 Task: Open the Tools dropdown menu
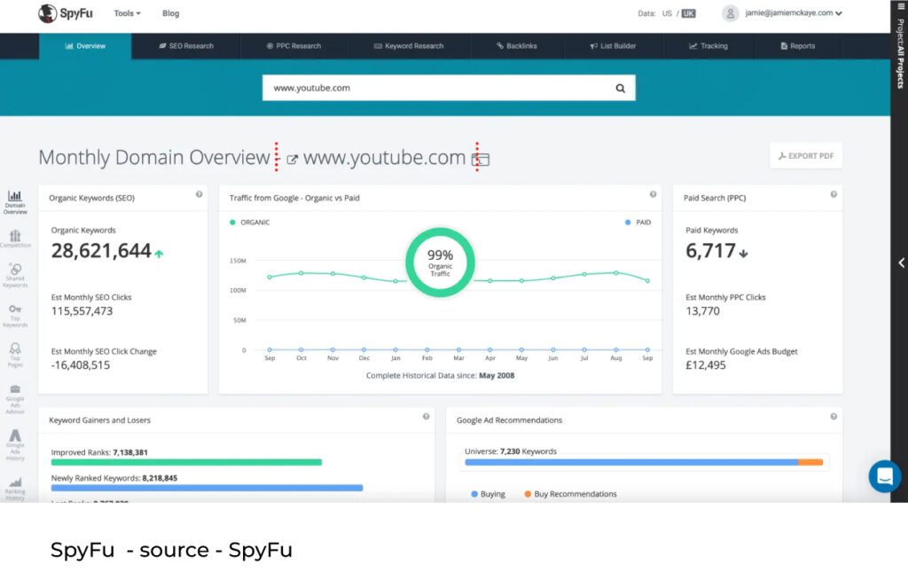tap(127, 13)
